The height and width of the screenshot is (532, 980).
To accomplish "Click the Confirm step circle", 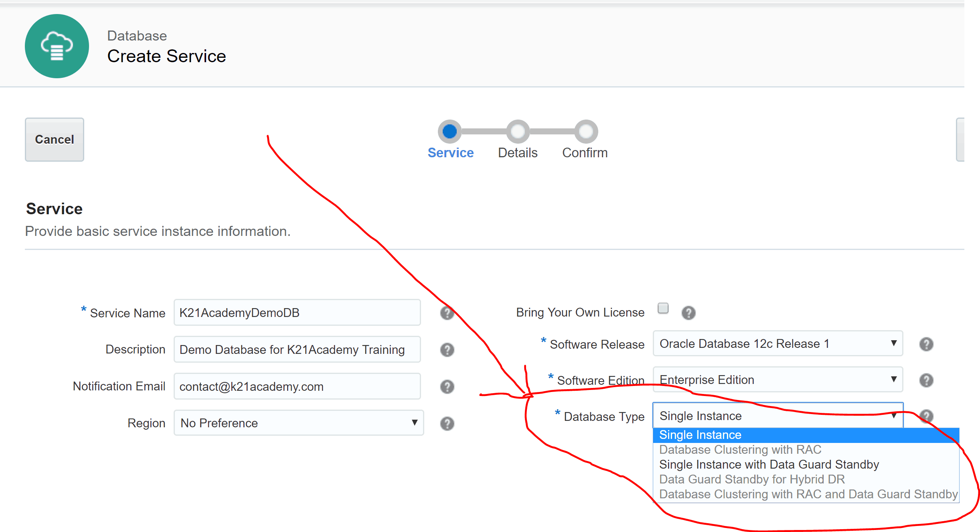I will click(x=585, y=131).
